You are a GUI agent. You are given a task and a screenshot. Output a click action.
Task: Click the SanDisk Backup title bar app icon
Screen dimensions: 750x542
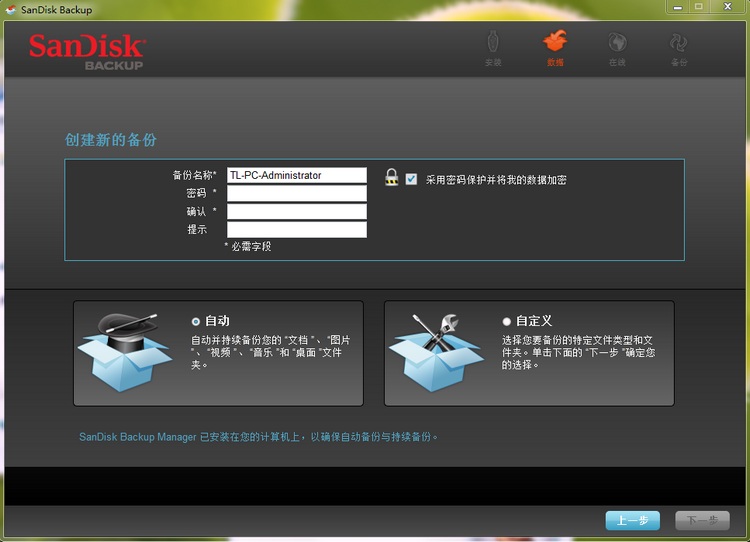[x=11, y=9]
